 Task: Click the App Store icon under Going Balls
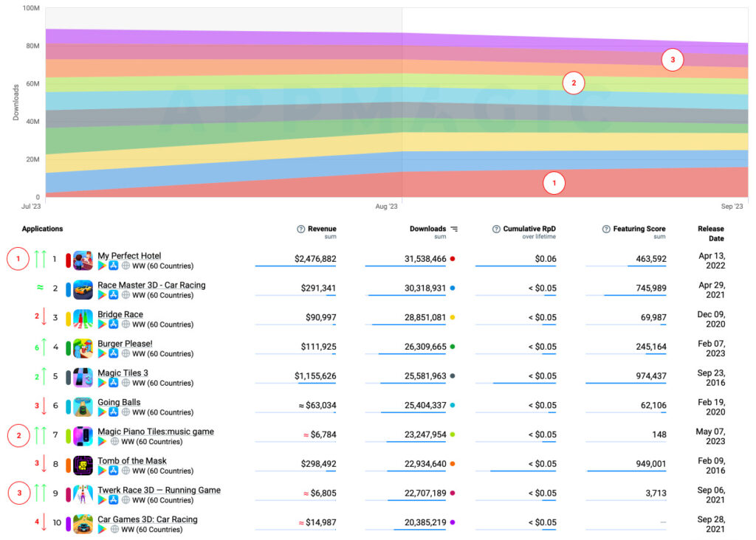click(113, 412)
